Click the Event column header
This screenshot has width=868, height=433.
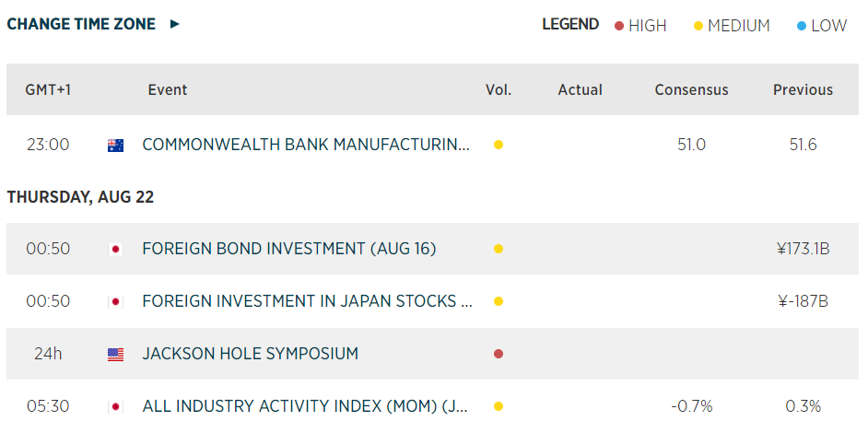point(167,89)
